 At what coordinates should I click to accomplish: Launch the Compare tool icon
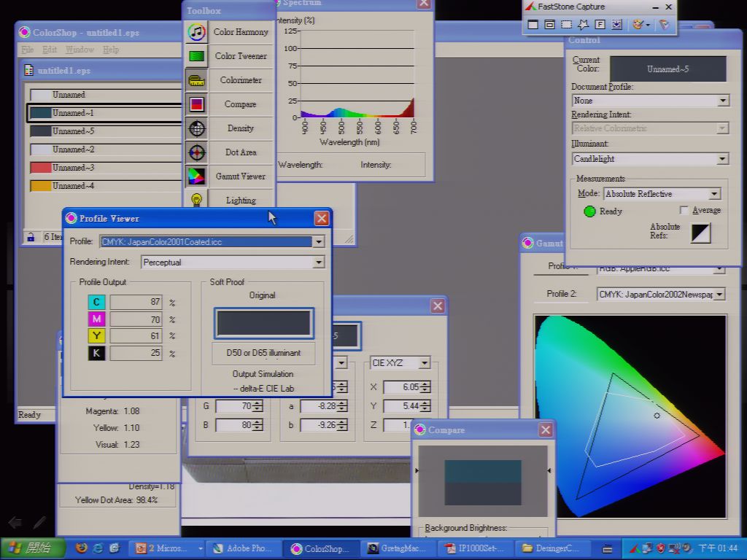(196, 104)
